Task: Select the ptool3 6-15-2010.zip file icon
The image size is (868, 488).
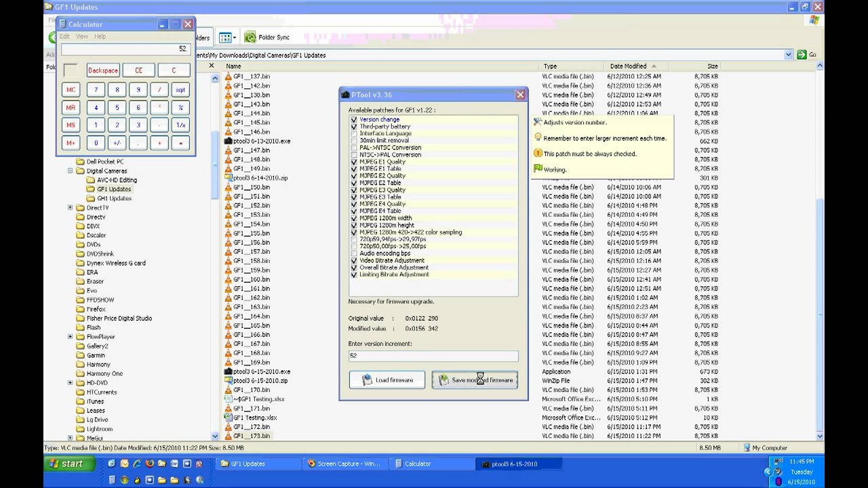Action: [229, 381]
